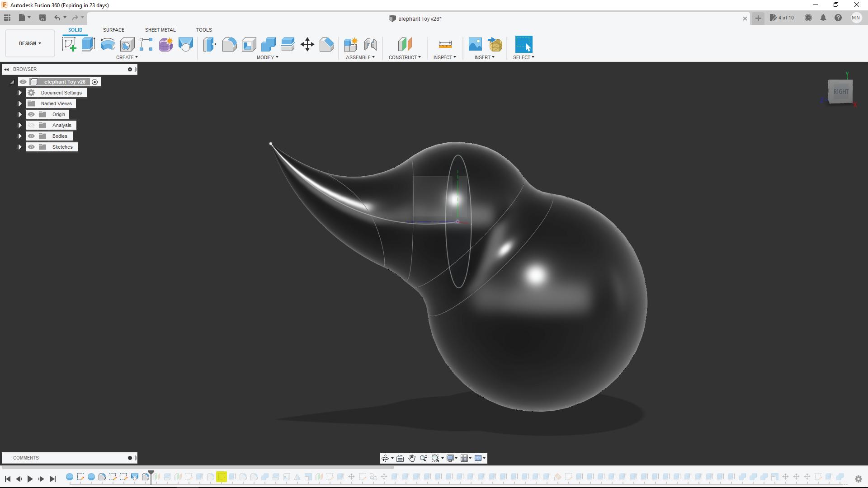Click the Extrude tool icon

pos(88,44)
